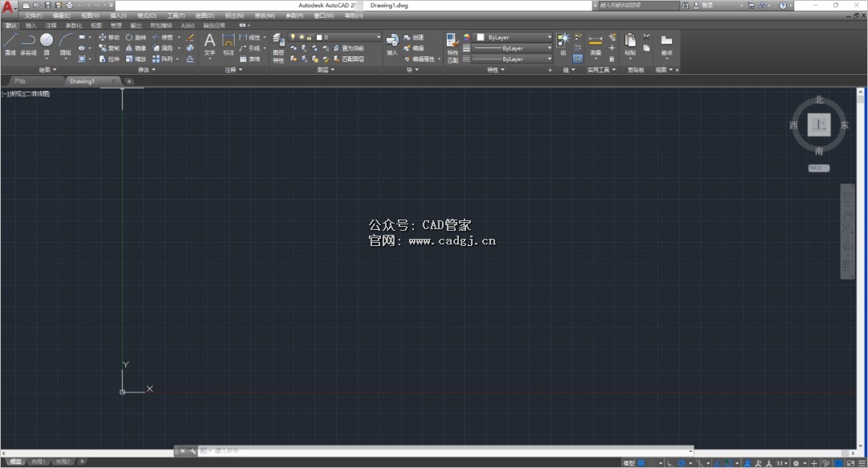The image size is (868, 468).
Task: Toggle the layer freeze sun icon
Action: tap(301, 37)
